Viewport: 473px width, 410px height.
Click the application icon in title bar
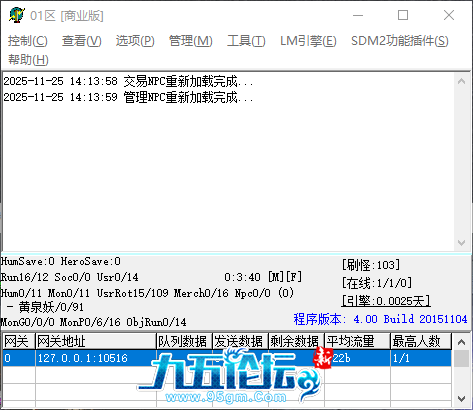point(17,15)
